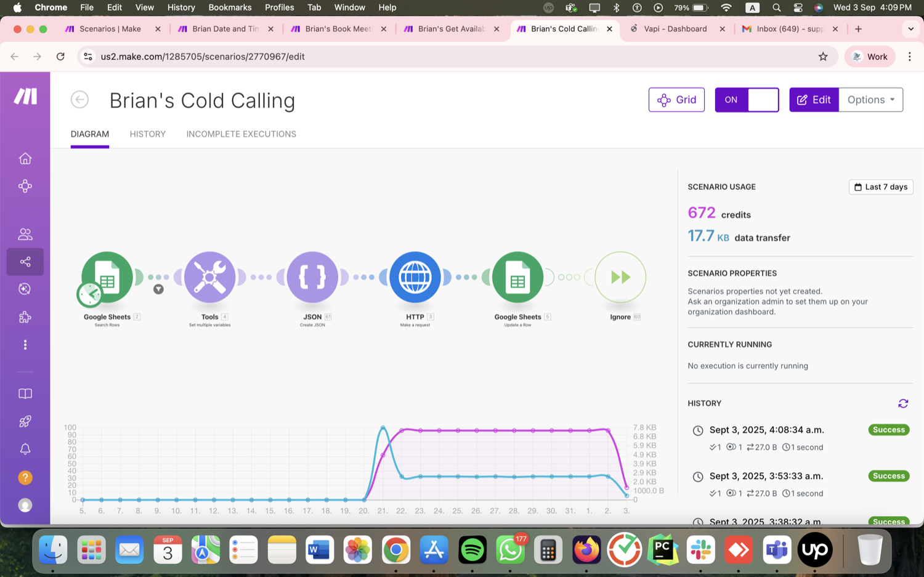Select the JSON Create JSON module
Viewport: 924px width, 577px height.
tap(312, 277)
